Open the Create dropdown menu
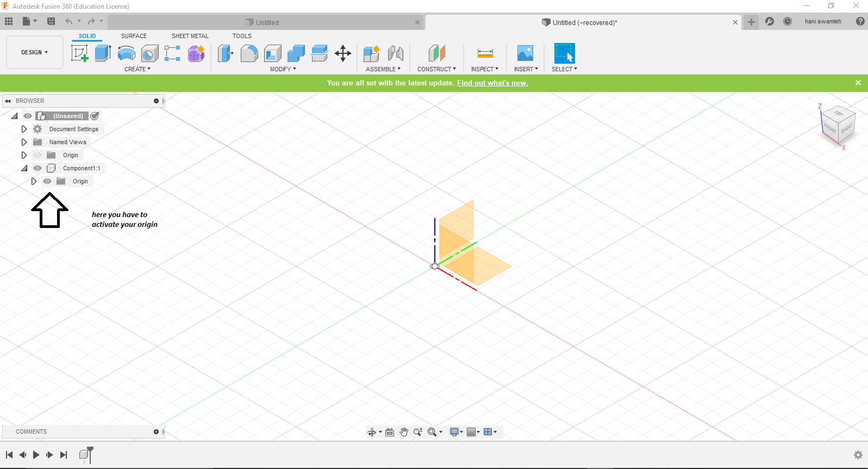The height and width of the screenshot is (469, 868). 138,69
